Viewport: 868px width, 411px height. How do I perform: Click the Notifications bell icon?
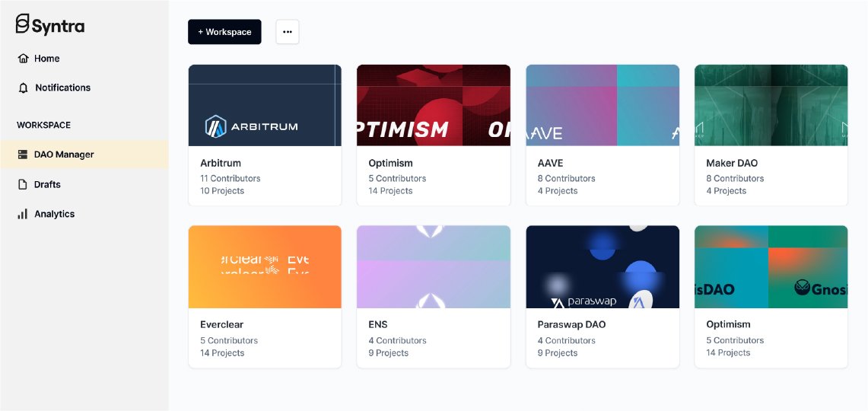[23, 88]
